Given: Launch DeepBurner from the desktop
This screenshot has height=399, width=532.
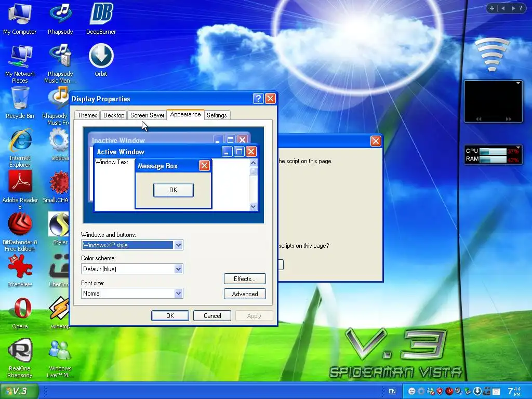Looking at the screenshot, I should (x=101, y=18).
